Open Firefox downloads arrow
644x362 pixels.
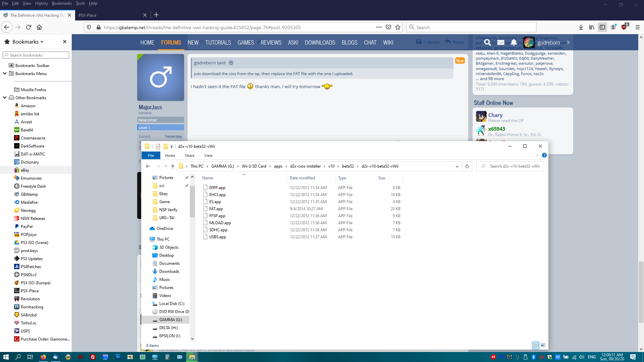click(581, 27)
